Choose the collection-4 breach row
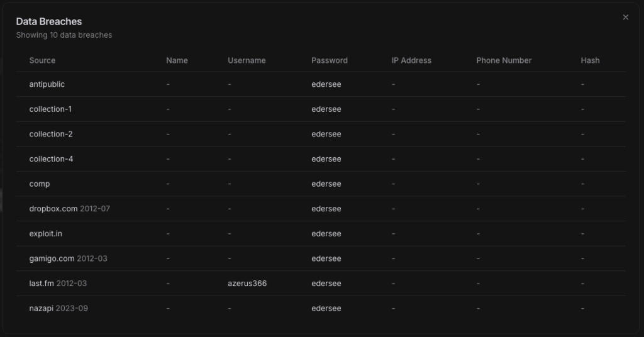This screenshot has width=644, height=337. click(51, 159)
